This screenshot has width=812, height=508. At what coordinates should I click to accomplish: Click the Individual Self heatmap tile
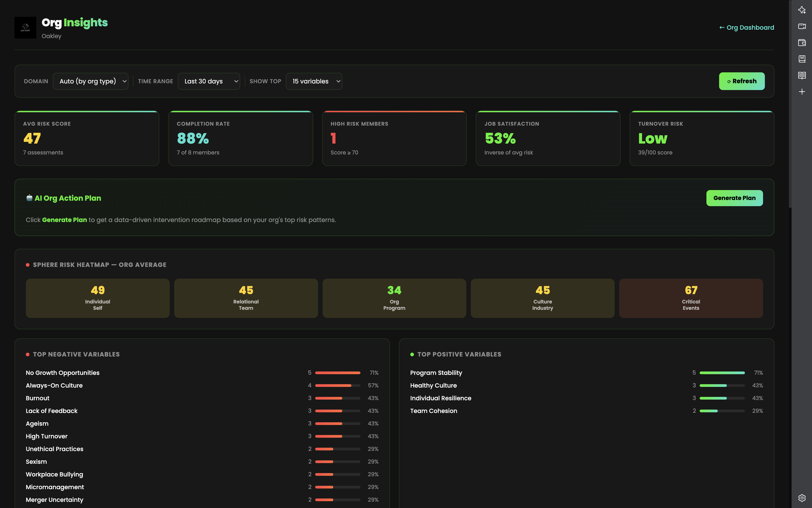[98, 298]
